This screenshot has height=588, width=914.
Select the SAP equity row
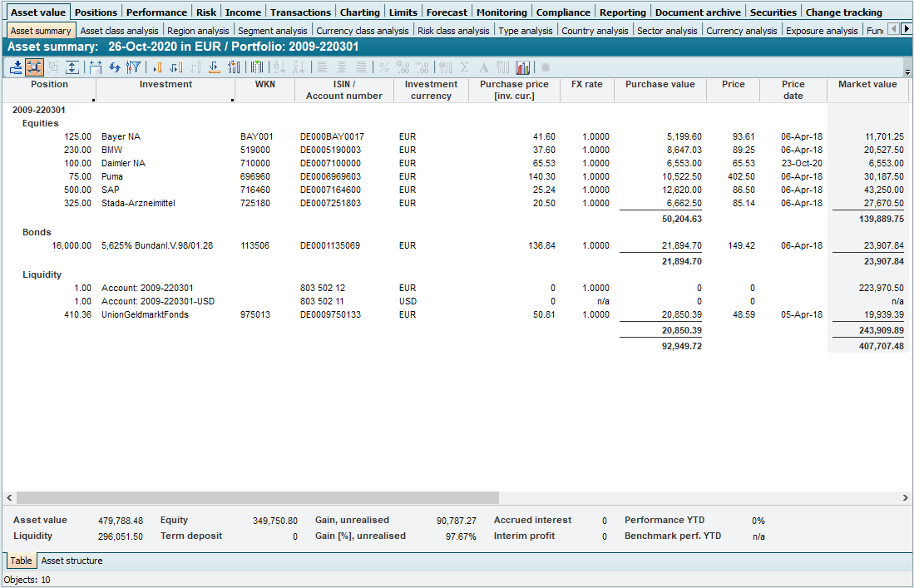[111, 190]
